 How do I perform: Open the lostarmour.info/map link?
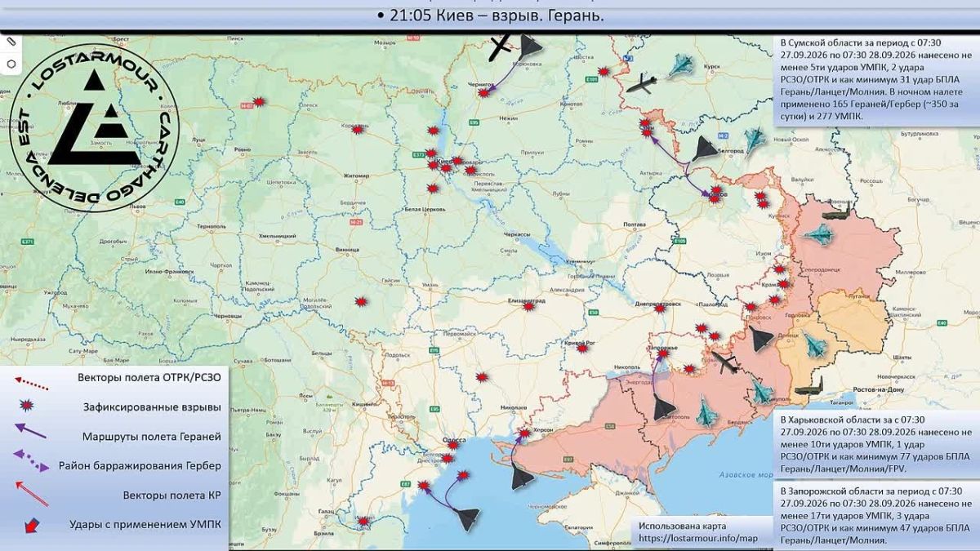point(698,538)
